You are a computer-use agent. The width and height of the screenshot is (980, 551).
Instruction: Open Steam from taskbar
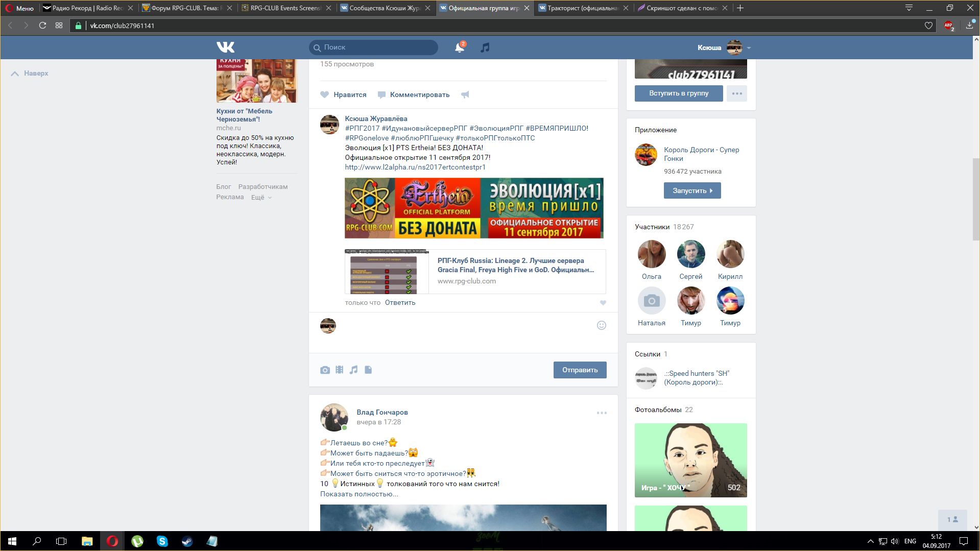pos(187,541)
